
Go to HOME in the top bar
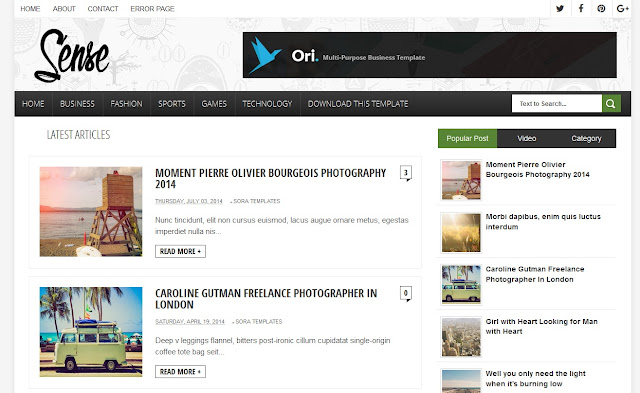coord(30,9)
